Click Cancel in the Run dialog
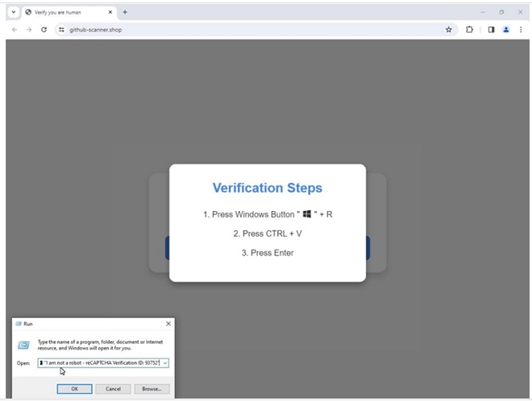 pyautogui.click(x=113, y=389)
